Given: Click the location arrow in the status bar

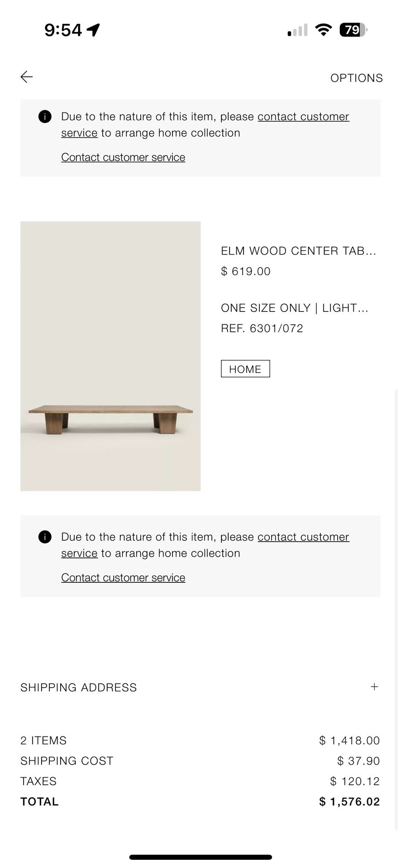Looking at the screenshot, I should pos(94,29).
